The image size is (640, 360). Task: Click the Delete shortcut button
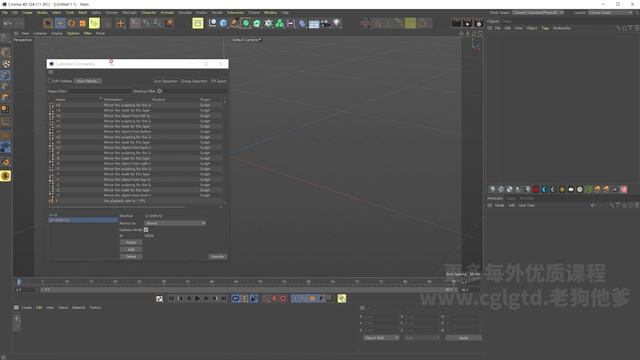pos(131,257)
